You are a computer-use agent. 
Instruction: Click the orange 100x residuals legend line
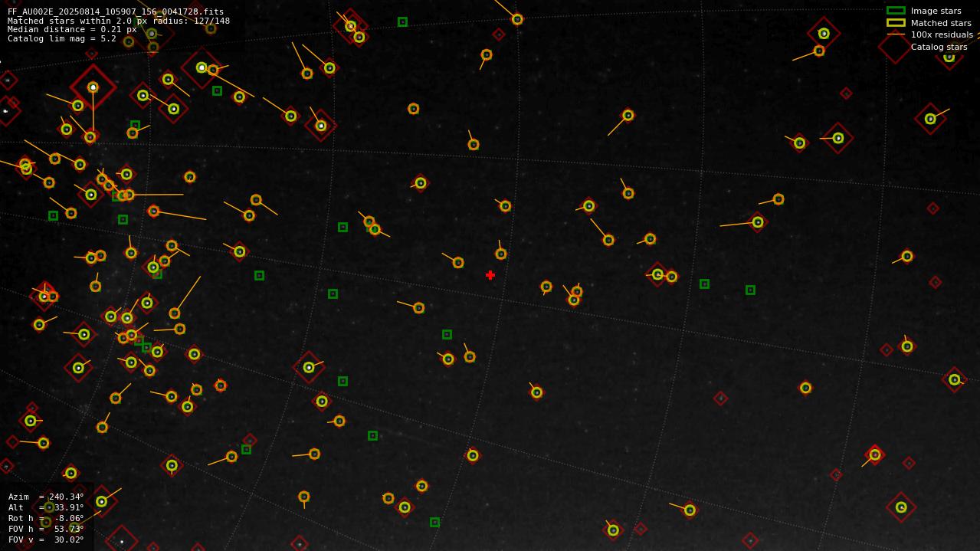click(896, 34)
